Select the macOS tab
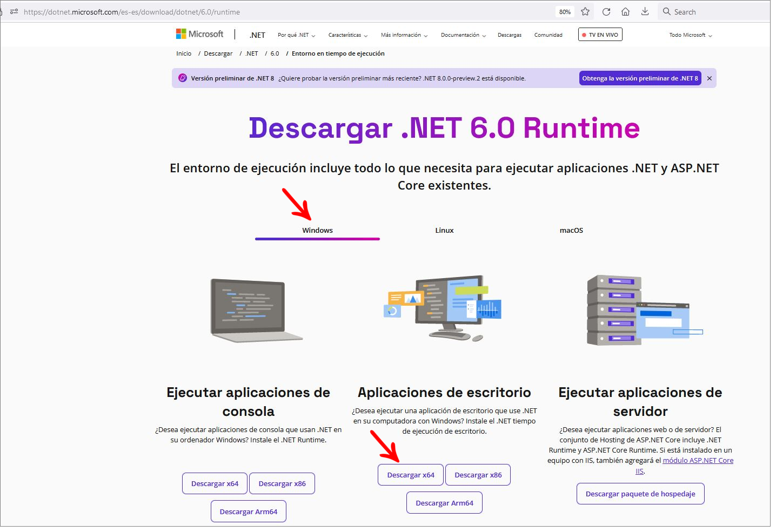 point(571,230)
